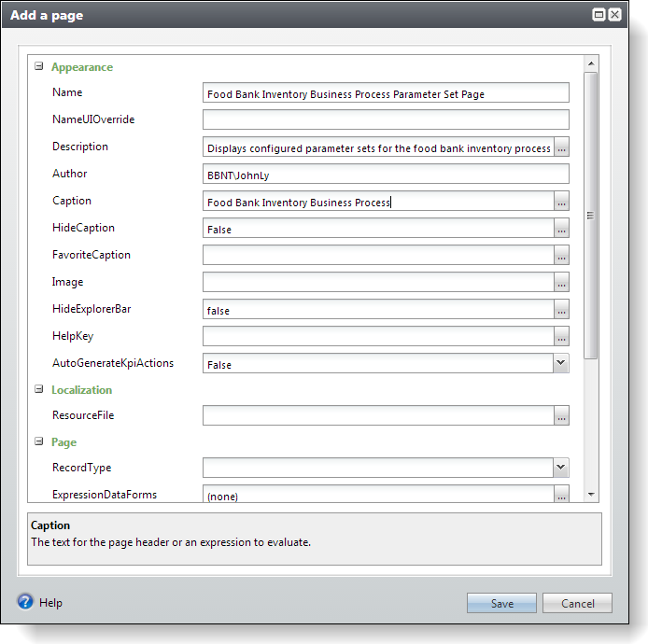Select the HelpKey property label
Viewport: 648px width, 644px height.
pyautogui.click(x=73, y=336)
